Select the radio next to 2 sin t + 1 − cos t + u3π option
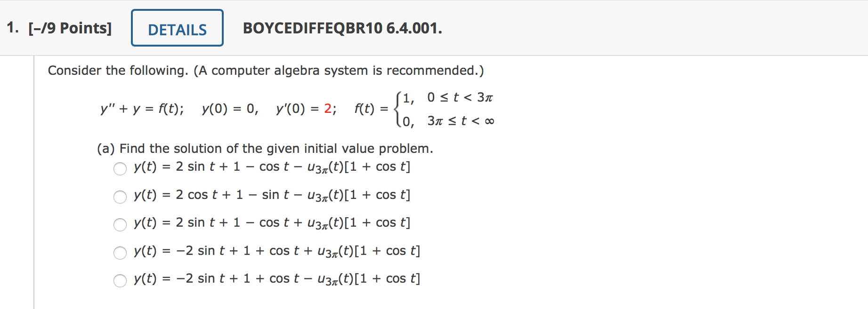Screen dimensions: 868x309 click(120, 224)
